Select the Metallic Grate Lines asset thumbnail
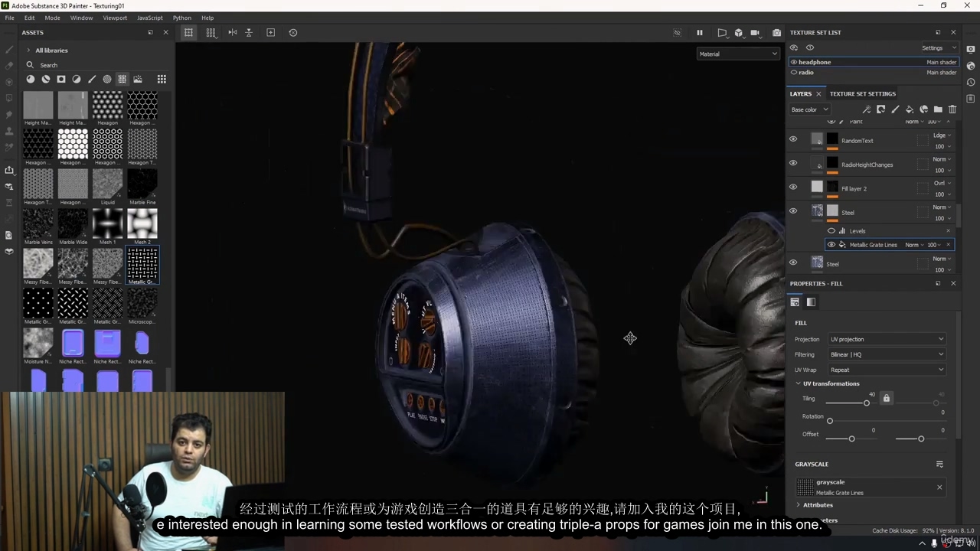Image resolution: width=980 pixels, height=551 pixels. 142,266
